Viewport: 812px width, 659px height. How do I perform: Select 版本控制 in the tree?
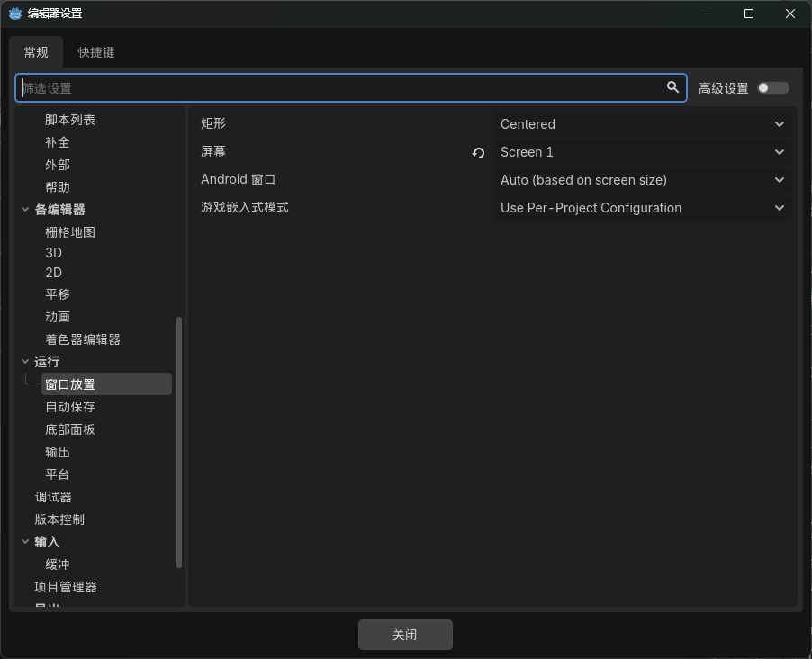[59, 519]
